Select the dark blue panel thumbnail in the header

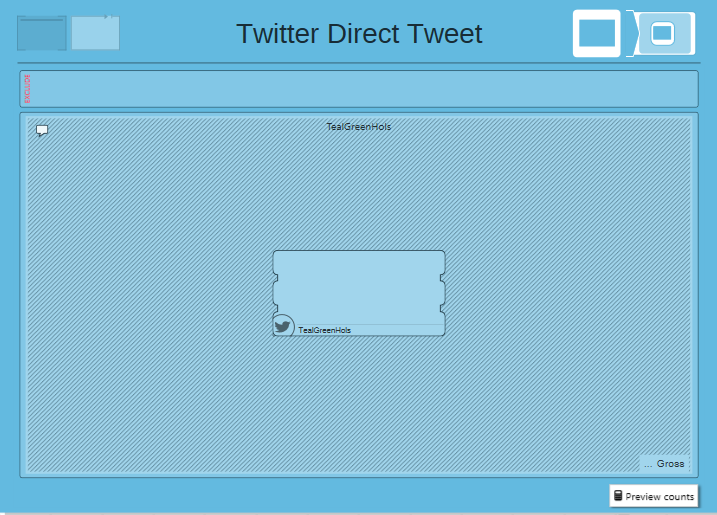pos(42,33)
